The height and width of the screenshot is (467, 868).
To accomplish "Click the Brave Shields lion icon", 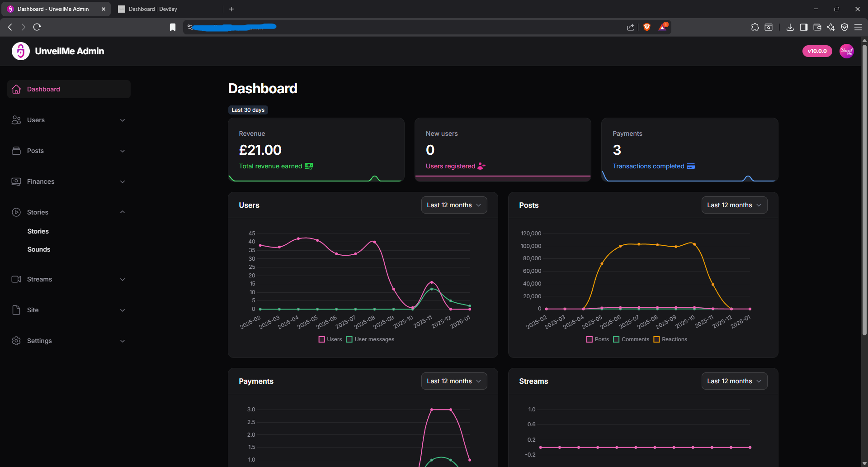I will 647,27.
